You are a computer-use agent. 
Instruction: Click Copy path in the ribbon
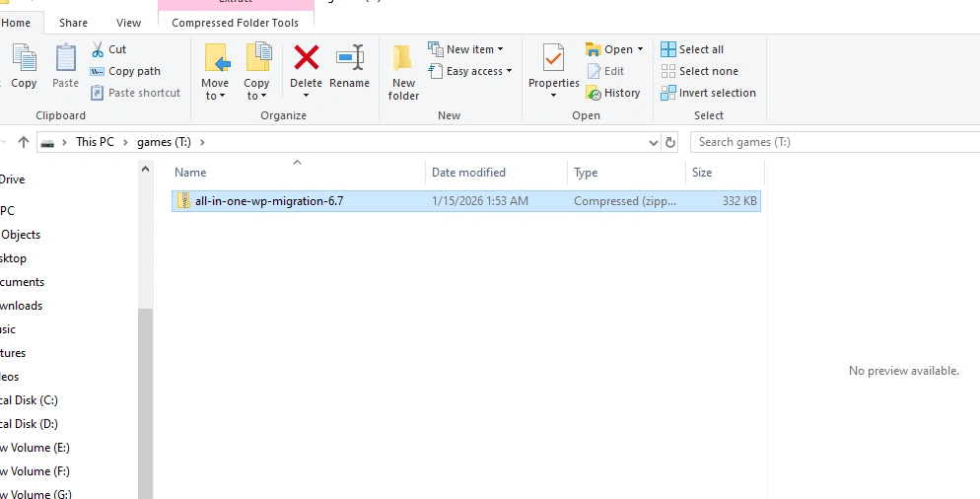tap(125, 71)
